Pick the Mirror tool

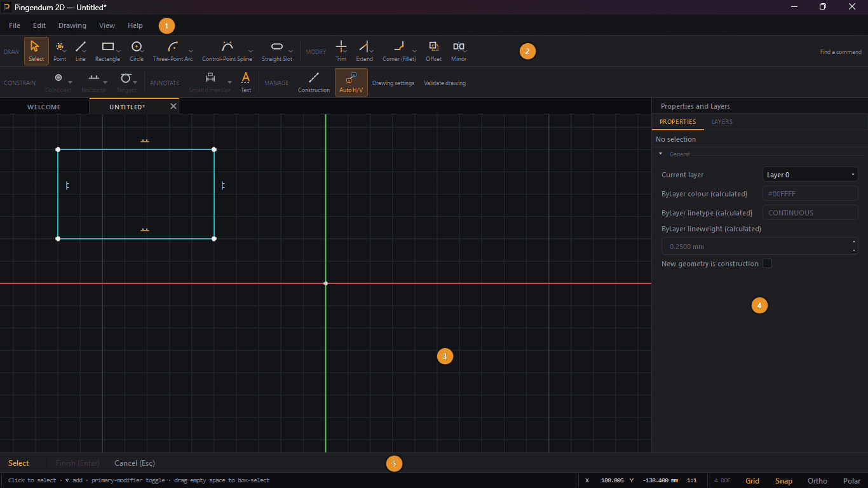(459, 51)
